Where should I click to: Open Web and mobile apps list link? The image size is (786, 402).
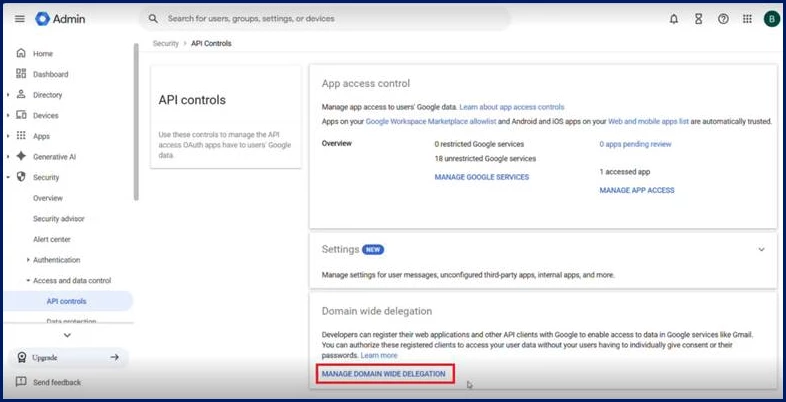pyautogui.click(x=648, y=121)
